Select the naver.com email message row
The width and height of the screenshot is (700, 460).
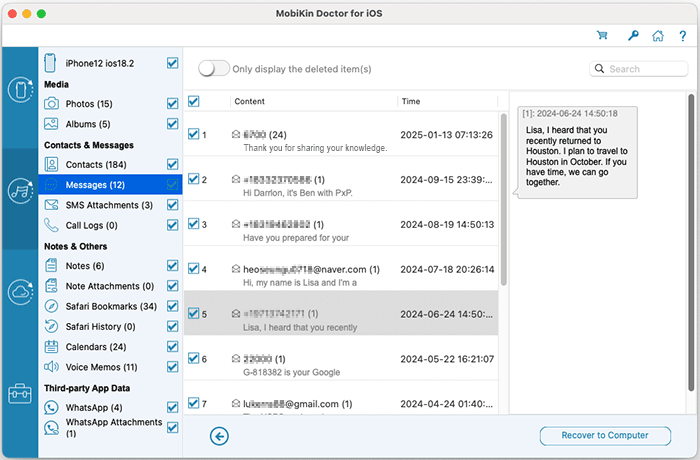[x=341, y=268]
